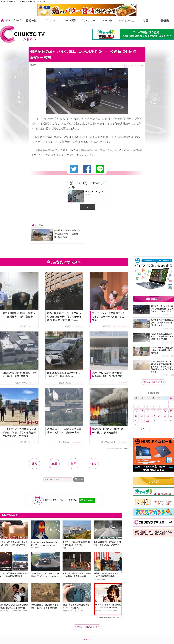Share article via LINE icon
Image resolution: width=174 pixels, height=644 pixels.
100,169
